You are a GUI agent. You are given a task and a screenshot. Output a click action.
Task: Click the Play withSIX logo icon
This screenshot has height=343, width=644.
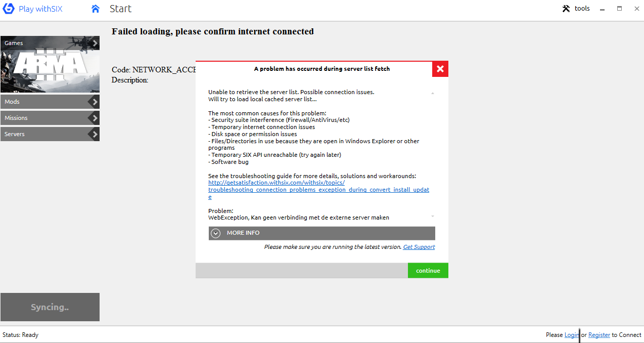tap(9, 9)
